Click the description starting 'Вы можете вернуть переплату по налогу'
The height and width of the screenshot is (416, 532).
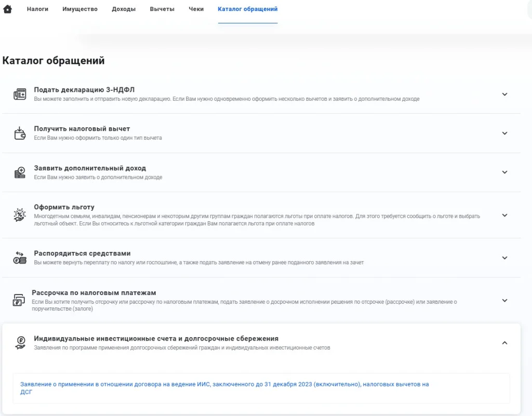point(199,262)
